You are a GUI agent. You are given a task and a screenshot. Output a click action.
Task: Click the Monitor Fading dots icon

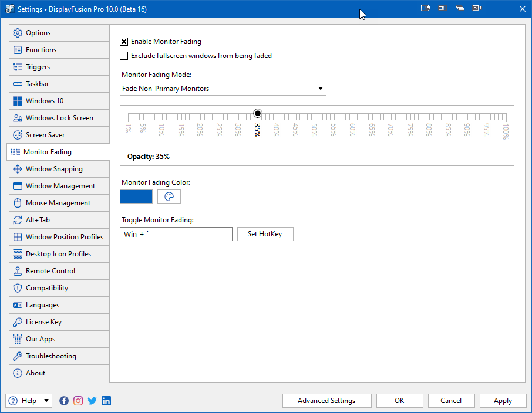click(15, 152)
